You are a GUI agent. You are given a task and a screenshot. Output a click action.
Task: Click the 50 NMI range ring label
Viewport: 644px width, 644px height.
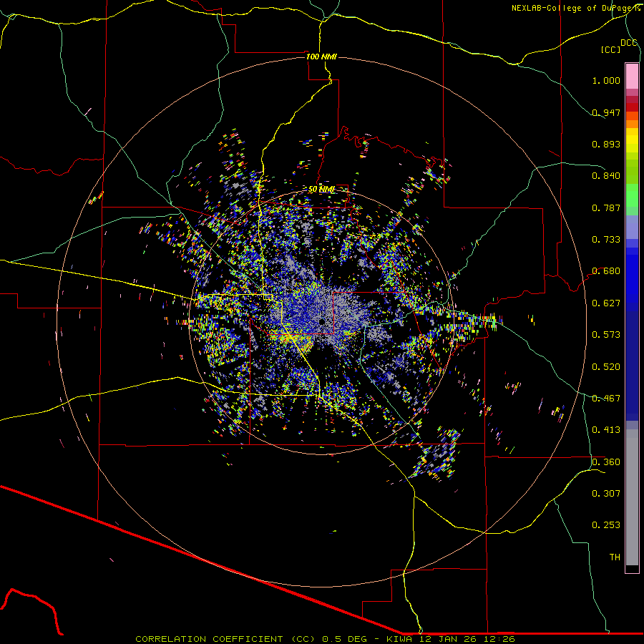[321, 189]
